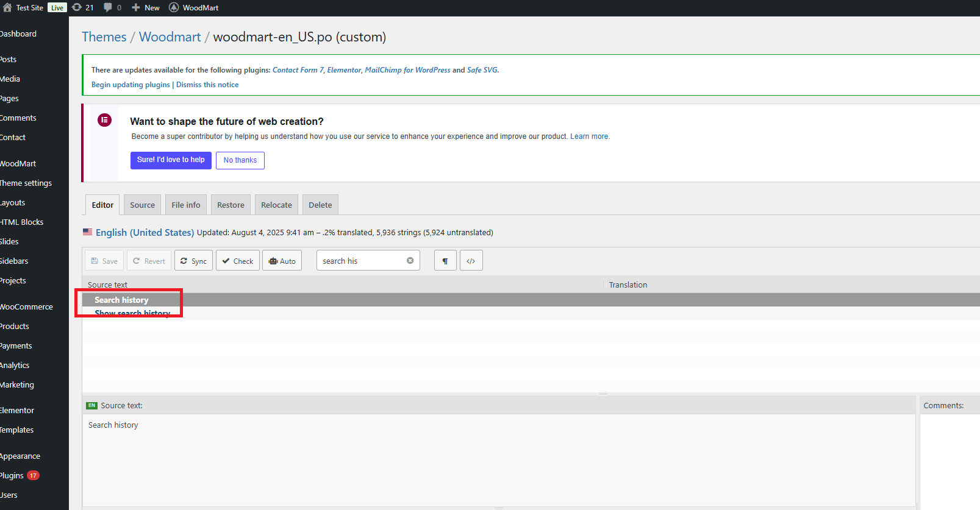Image resolution: width=980 pixels, height=510 pixels.
Task: Click the green EN source language badge
Action: point(92,405)
